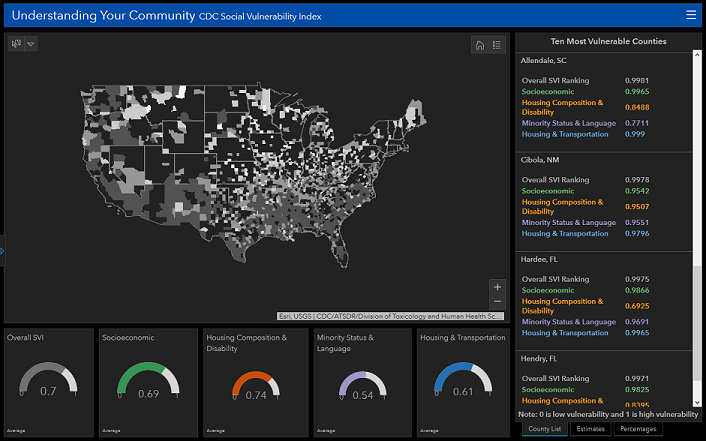Click the Housing & Transportation blue gauge
Viewport: 706px width, 441px height.
(463, 381)
